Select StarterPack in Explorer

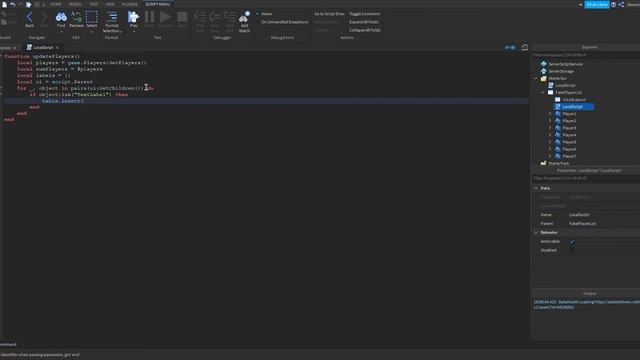[558, 163]
